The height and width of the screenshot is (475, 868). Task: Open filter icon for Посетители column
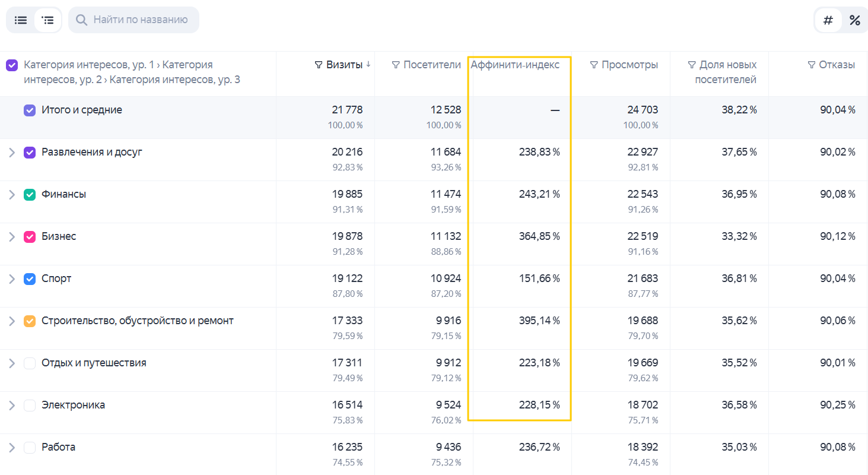(x=396, y=65)
